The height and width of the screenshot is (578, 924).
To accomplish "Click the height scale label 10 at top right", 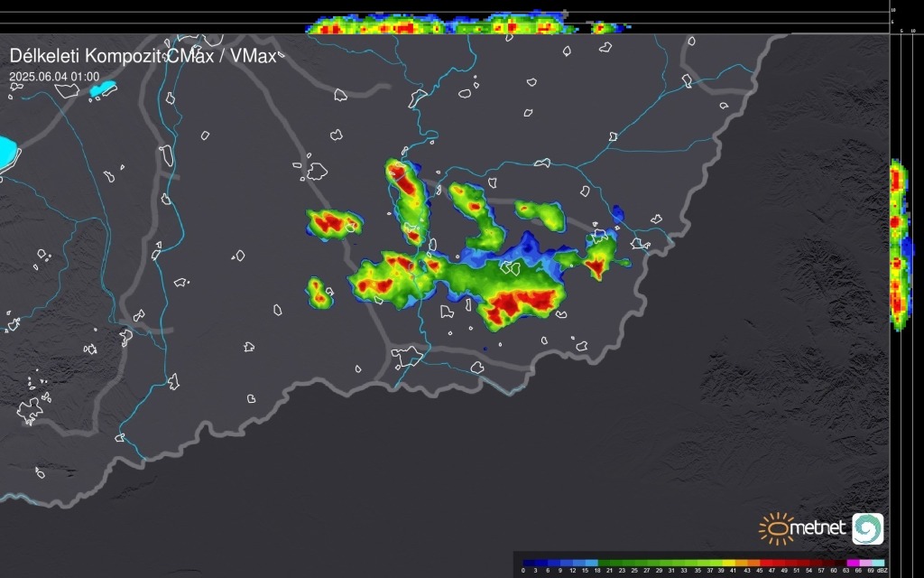I will pyautogui.click(x=892, y=9).
